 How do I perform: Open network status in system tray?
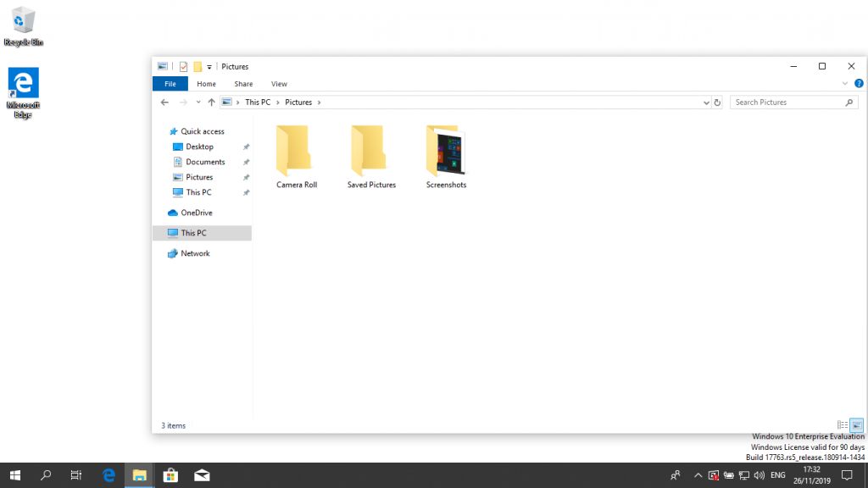tap(744, 475)
